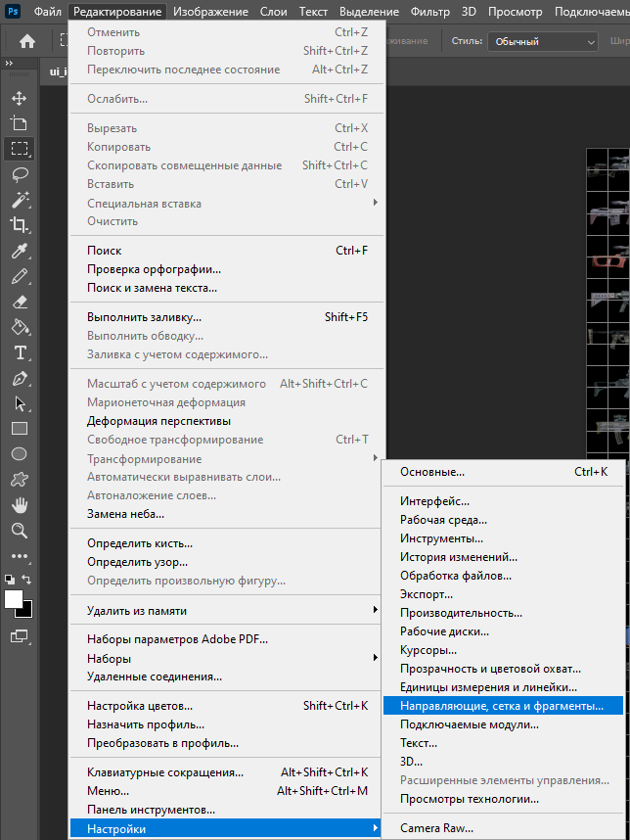Viewport: 630px width, 840px height.
Task: Select the Magic Wand tool
Action: pos(20,200)
